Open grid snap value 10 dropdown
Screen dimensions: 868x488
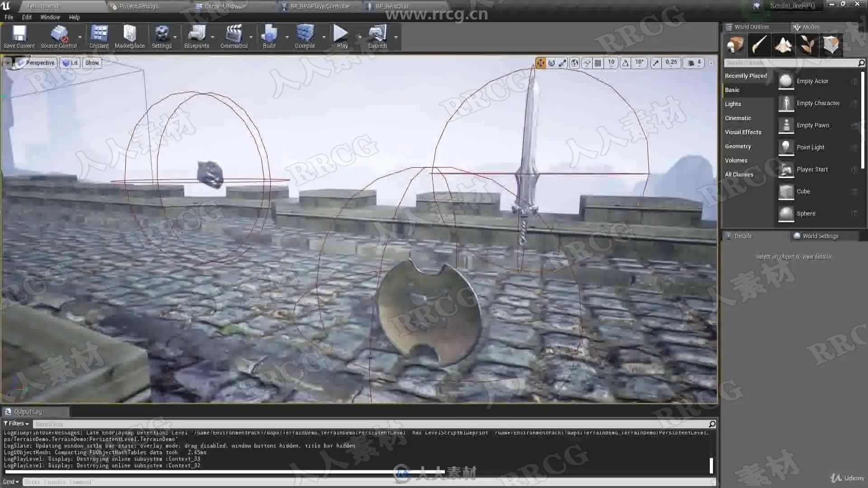pos(611,63)
